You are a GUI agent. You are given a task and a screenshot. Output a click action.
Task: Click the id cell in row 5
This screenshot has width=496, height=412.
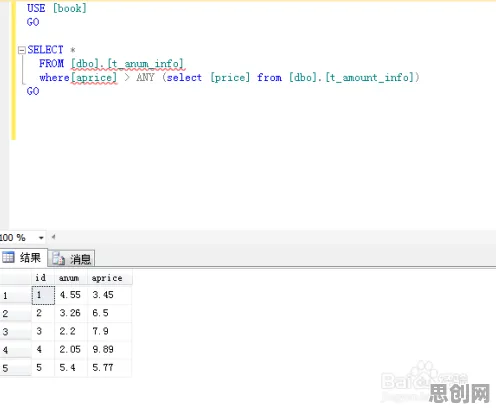coord(43,368)
